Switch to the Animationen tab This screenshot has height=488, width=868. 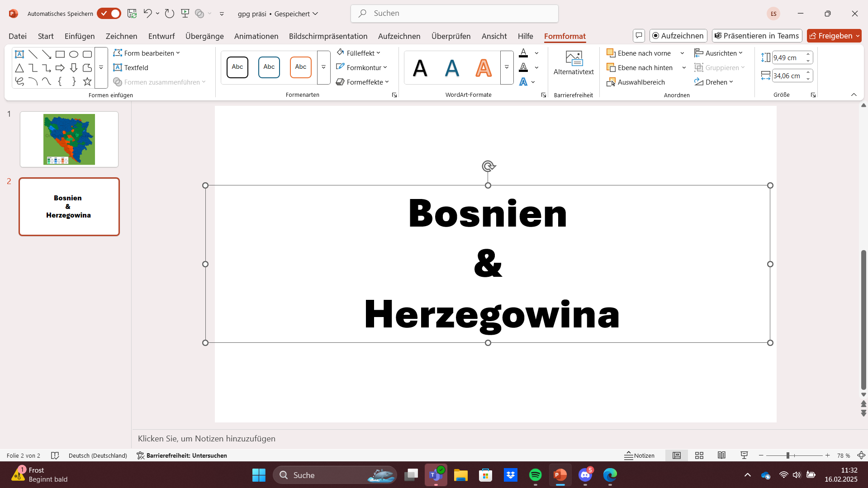(x=256, y=36)
